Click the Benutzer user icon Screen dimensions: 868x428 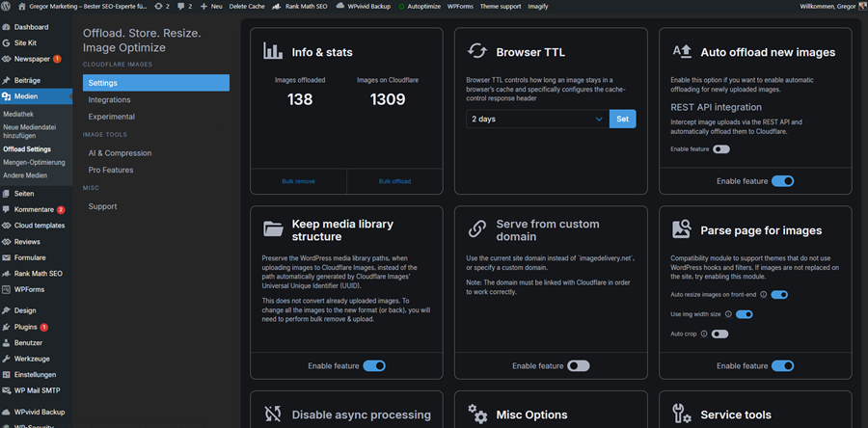tap(6, 343)
